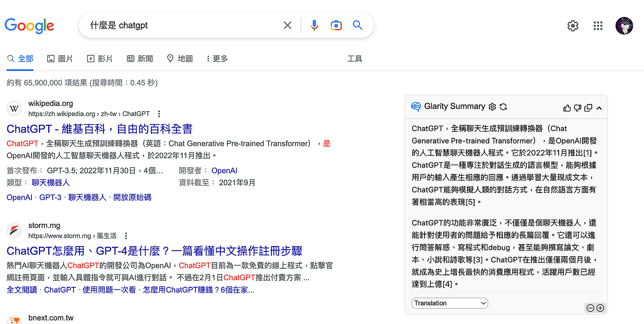Click the storm.mg favicon

(x=15, y=230)
